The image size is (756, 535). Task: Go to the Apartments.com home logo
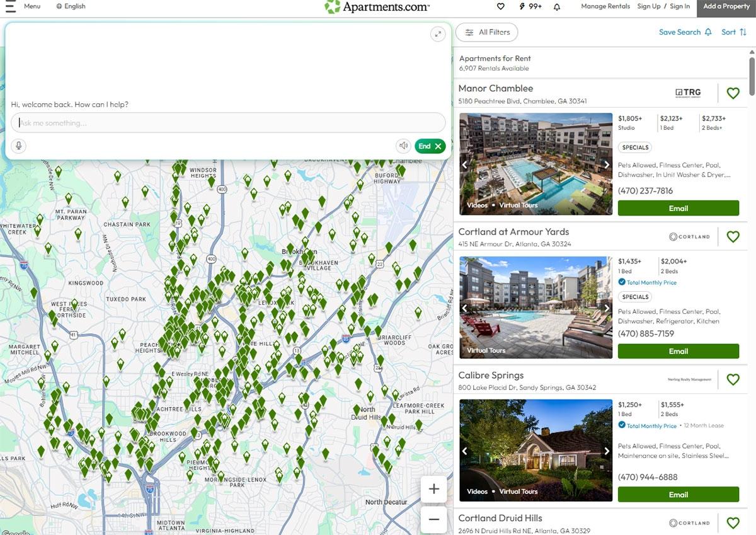(x=377, y=7)
